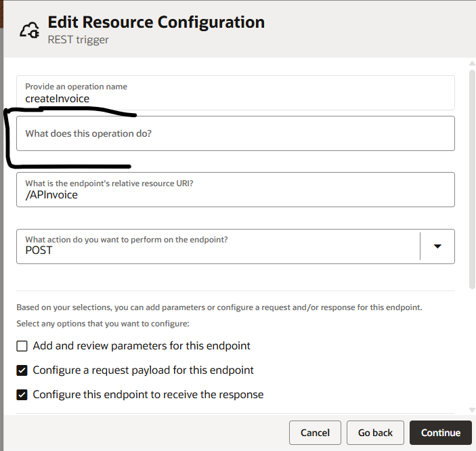Enable Add and review parameters checkbox
The image size is (476, 451).
click(x=22, y=346)
